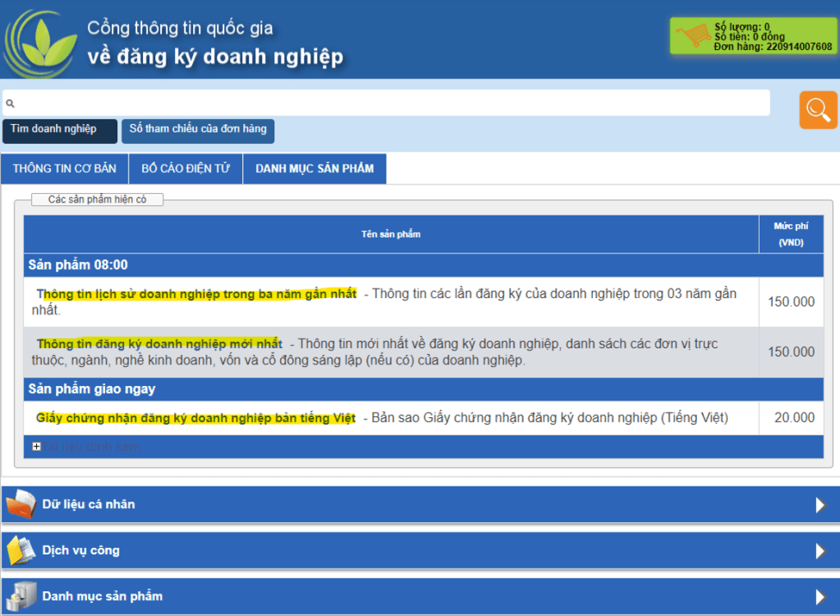Open Thông tin đăng ký doanh nghiệp mới nhất link
The width and height of the screenshot is (840, 616).
160,343
